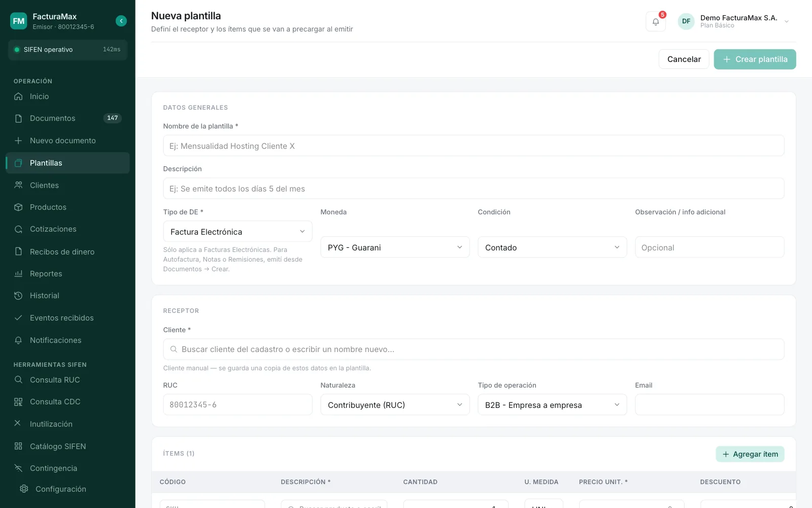Click the Buscar cliente del cadastro search field
The image size is (812, 508).
point(473,350)
